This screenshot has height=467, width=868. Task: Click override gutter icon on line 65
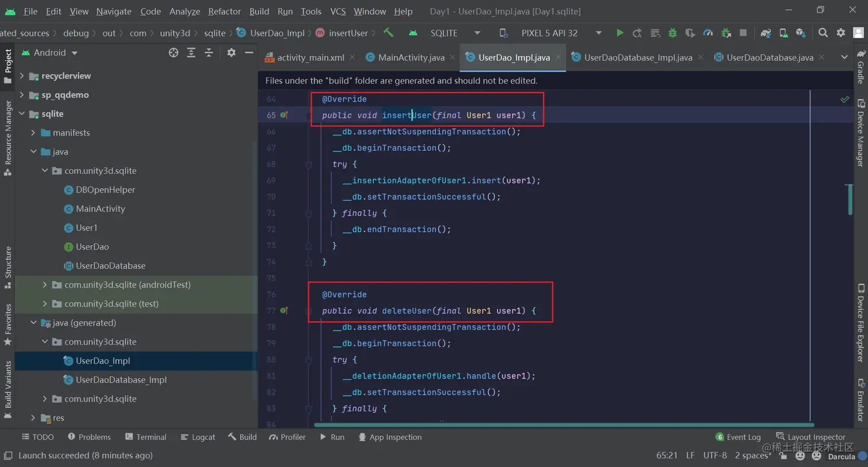(x=284, y=115)
